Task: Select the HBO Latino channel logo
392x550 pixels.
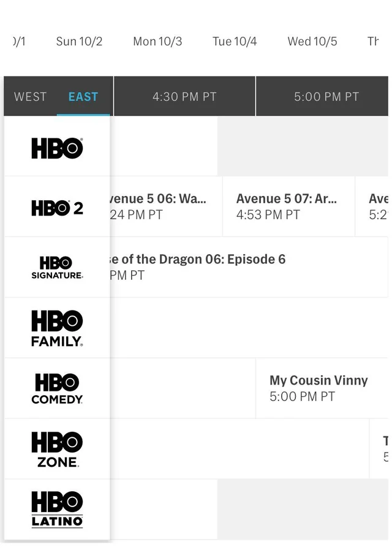Action: click(56, 508)
